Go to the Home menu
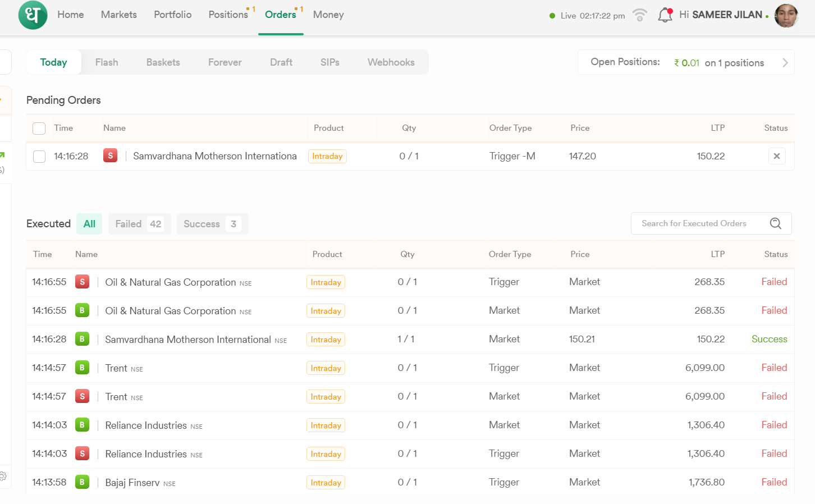Screen dimensions: 815x504 [x=71, y=15]
